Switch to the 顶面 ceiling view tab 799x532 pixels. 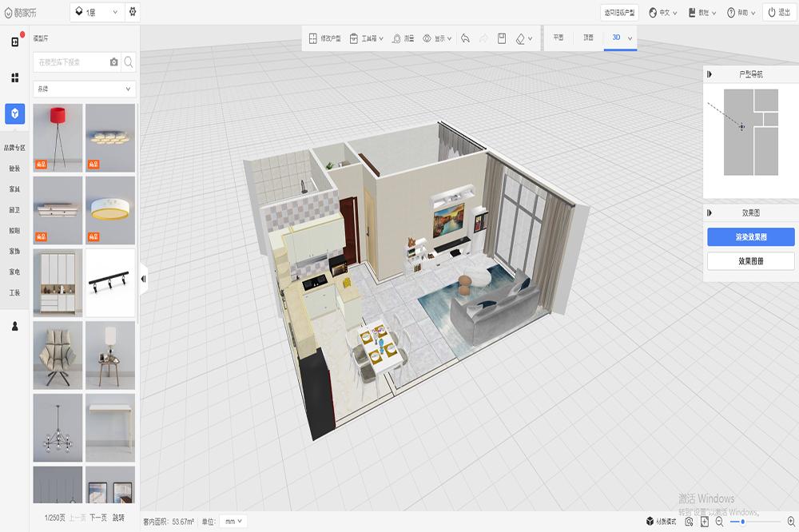click(x=588, y=38)
